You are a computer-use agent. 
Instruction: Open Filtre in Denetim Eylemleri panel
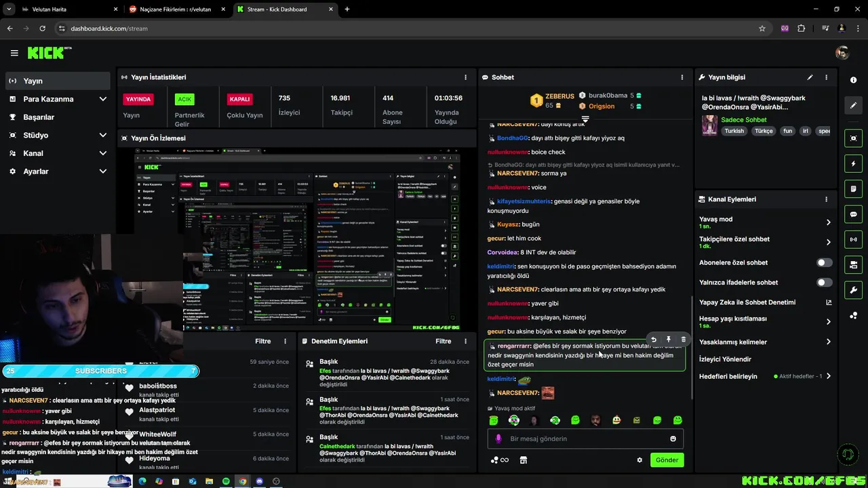click(443, 341)
